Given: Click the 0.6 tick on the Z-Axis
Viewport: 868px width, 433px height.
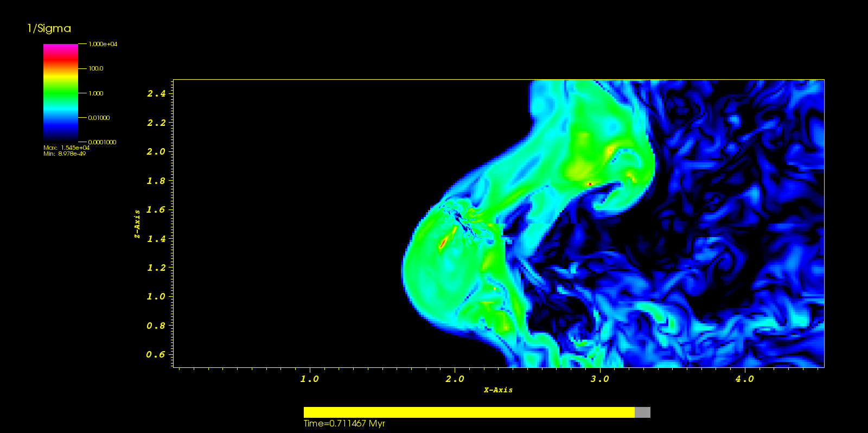Looking at the screenshot, I should (156, 355).
